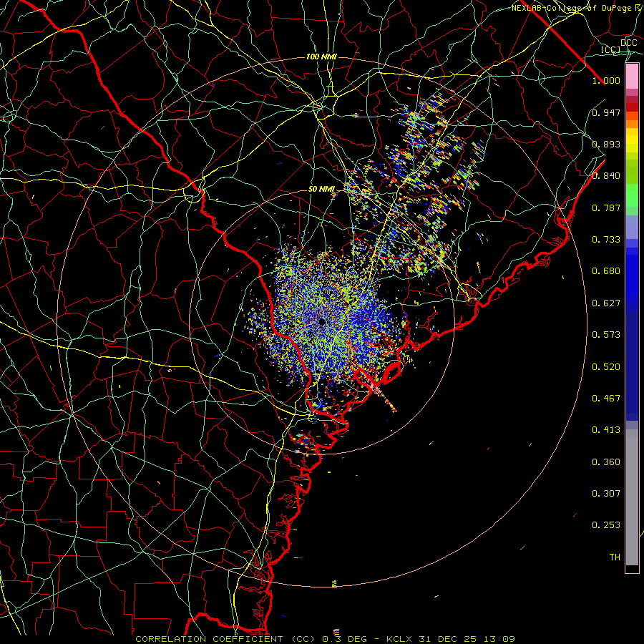Click the 1.000 value on the color scale
Screen dimensions: 644x644
(606, 80)
